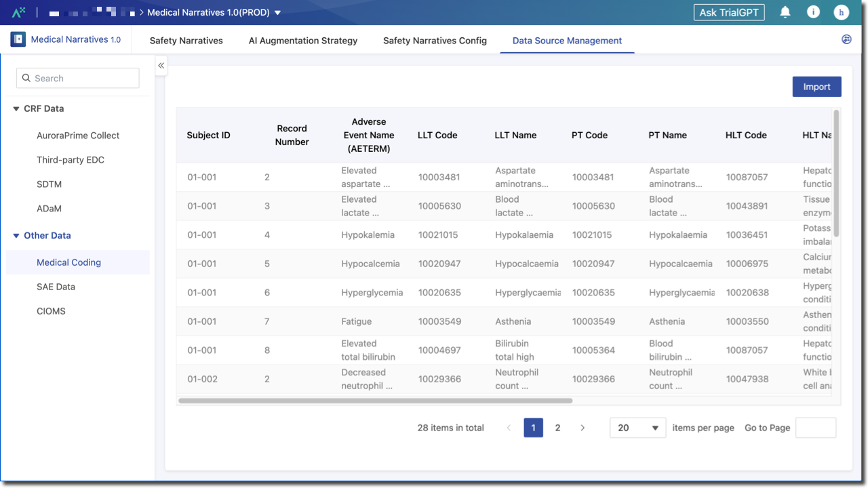Switch to the AI Augmentation Strategy tab

tap(303, 41)
